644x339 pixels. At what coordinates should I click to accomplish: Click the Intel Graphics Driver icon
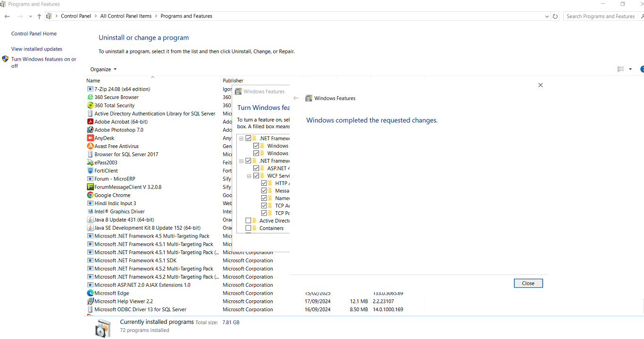90,211
